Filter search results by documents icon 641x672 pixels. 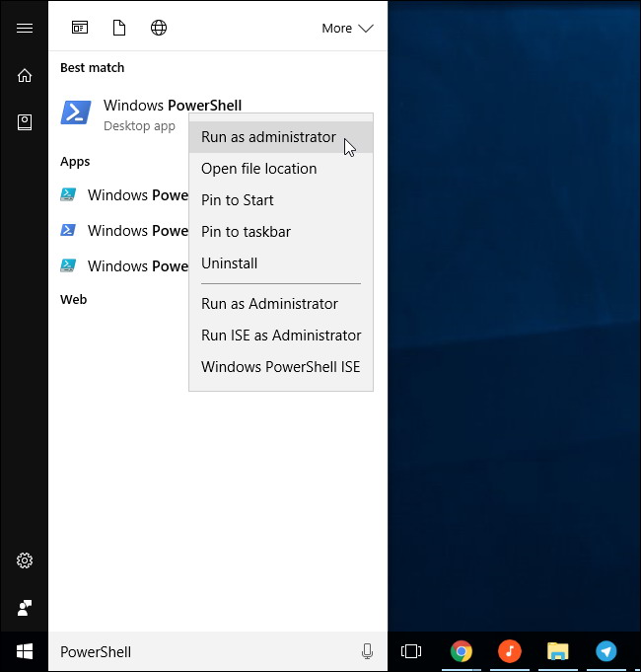(x=119, y=28)
